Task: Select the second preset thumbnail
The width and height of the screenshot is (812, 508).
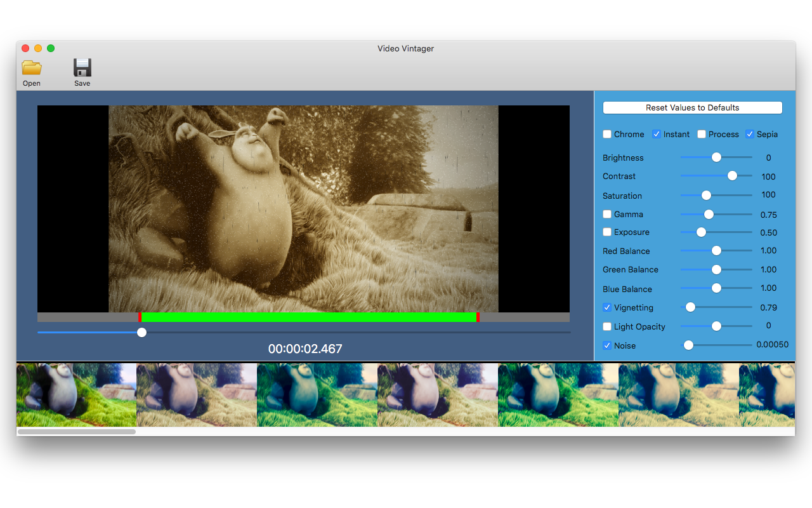Action: [x=197, y=394]
